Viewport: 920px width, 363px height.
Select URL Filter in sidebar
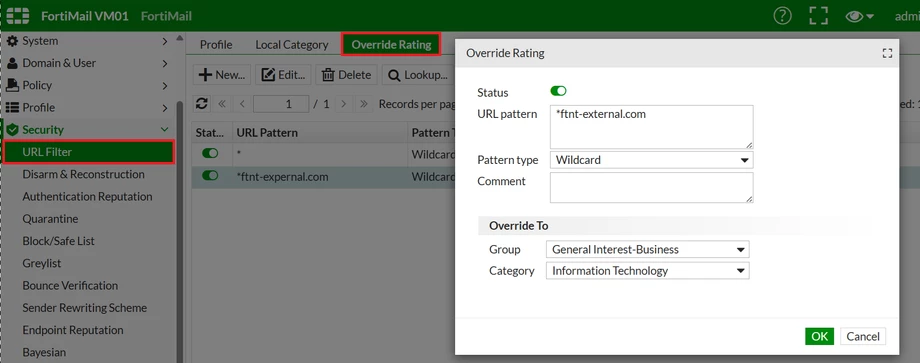coord(89,152)
